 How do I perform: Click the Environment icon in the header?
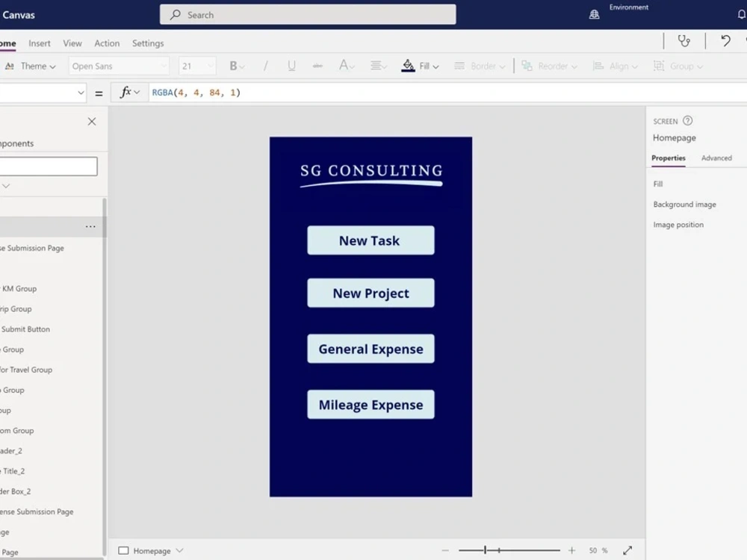coord(593,13)
